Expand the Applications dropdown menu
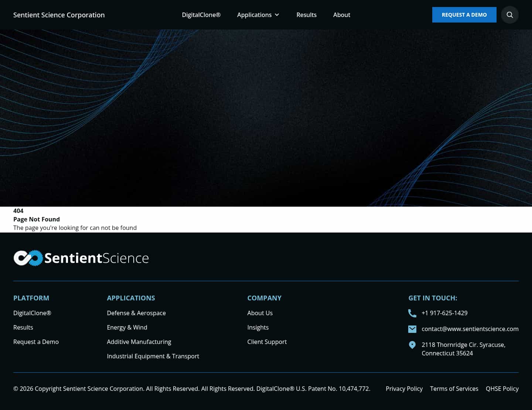This screenshot has width=532, height=410. pyautogui.click(x=255, y=15)
